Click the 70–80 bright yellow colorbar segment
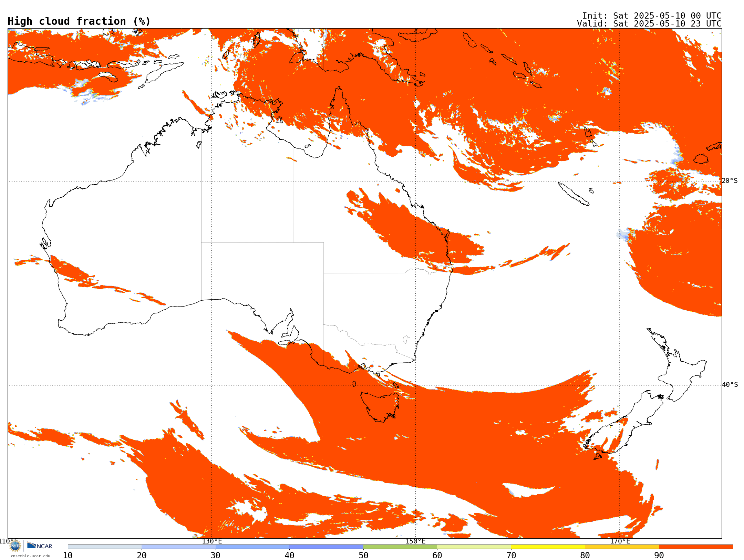744x560 pixels. point(548,547)
